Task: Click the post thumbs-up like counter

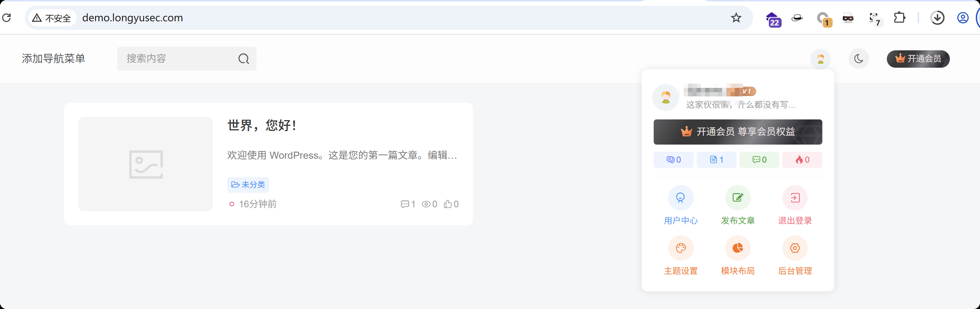Action: (451, 204)
